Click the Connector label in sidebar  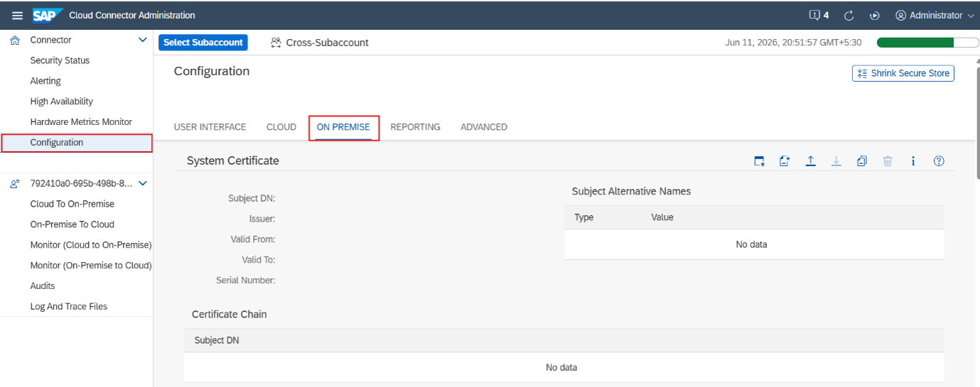50,40
